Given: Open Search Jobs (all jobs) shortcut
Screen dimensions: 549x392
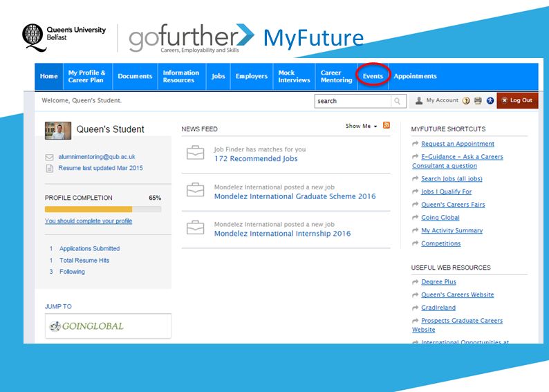Looking at the screenshot, I should click(452, 179).
